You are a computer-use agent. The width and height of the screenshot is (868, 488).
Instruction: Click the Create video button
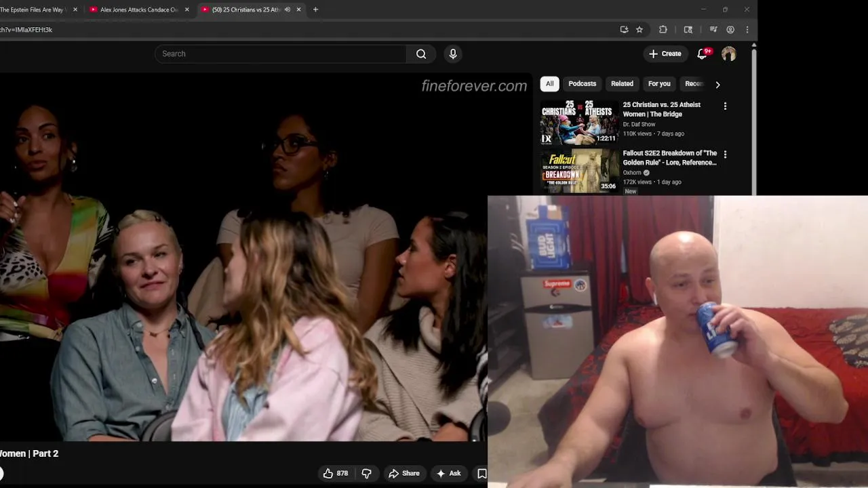pyautogui.click(x=665, y=54)
